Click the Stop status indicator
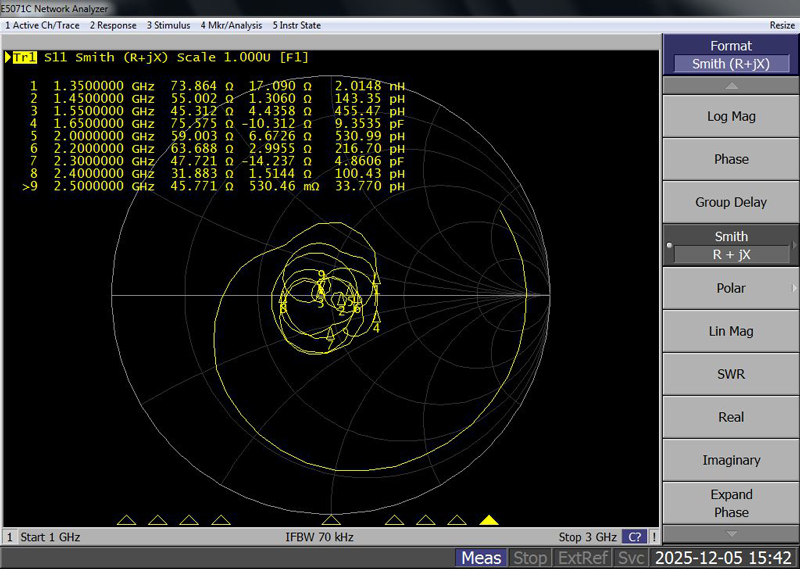This screenshot has width=800, height=569. (530, 558)
